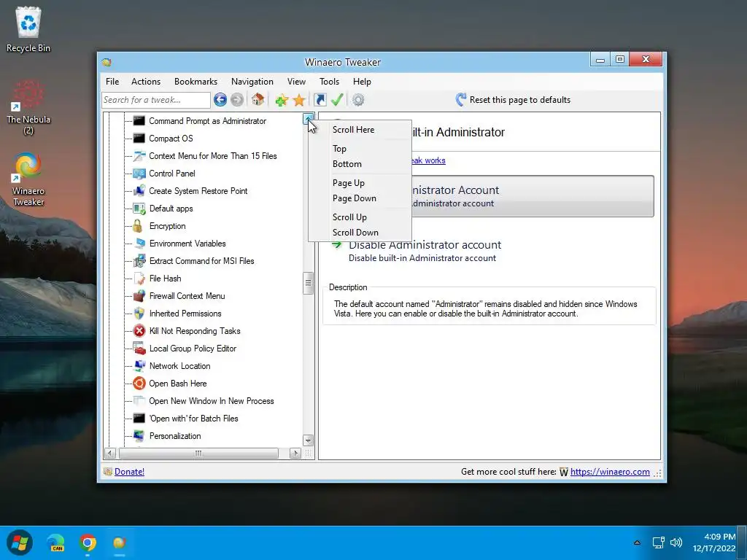This screenshot has width=747, height=560.
Task: Click the Kill Not Responding Tasks red icon
Action: tap(139, 331)
